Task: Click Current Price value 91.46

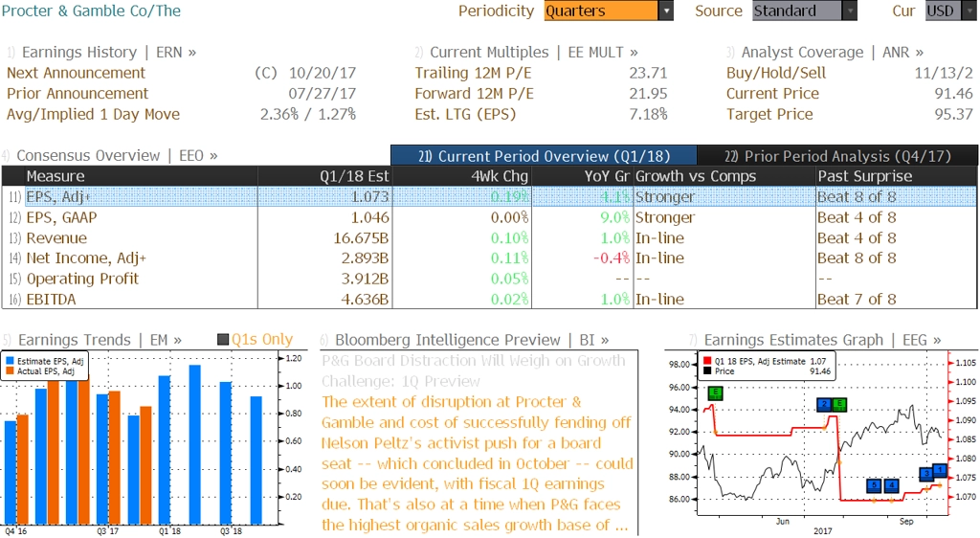Action: (954, 94)
